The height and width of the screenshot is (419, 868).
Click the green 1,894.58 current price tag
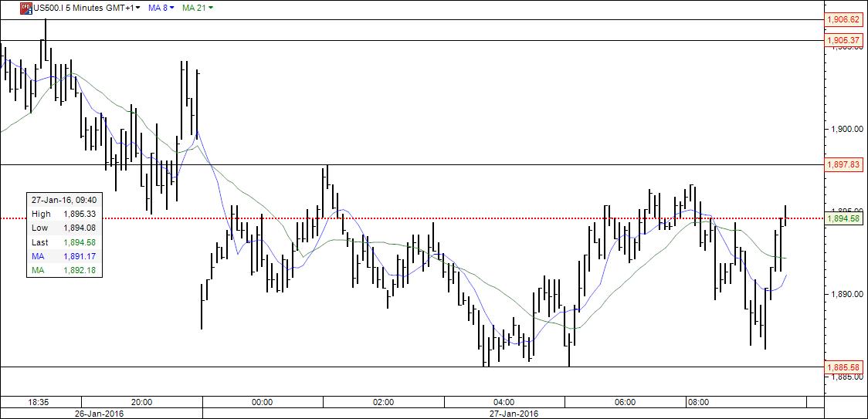[845, 218]
